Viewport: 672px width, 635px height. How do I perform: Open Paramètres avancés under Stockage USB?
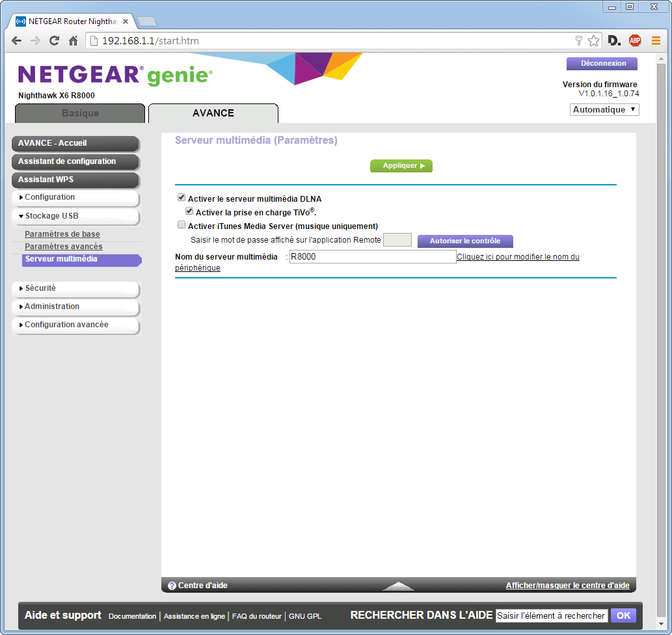pyautogui.click(x=63, y=247)
